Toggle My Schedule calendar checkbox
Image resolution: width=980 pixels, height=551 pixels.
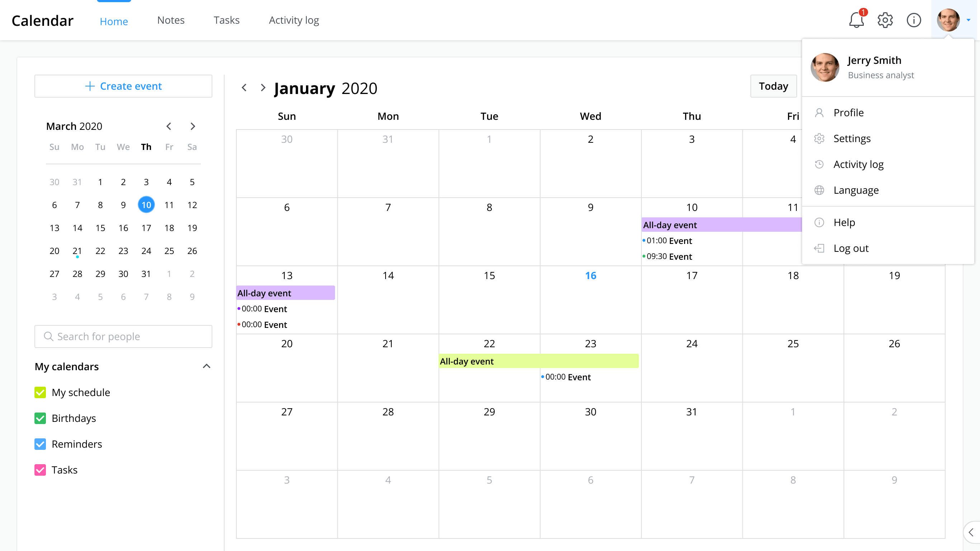(x=40, y=392)
